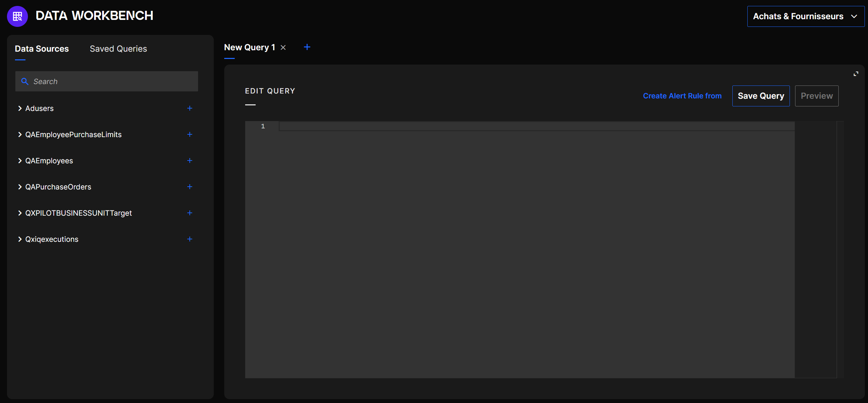
Task: Add QXPILOTBUSINESSUNITTarget via plus icon
Action: pyautogui.click(x=190, y=213)
